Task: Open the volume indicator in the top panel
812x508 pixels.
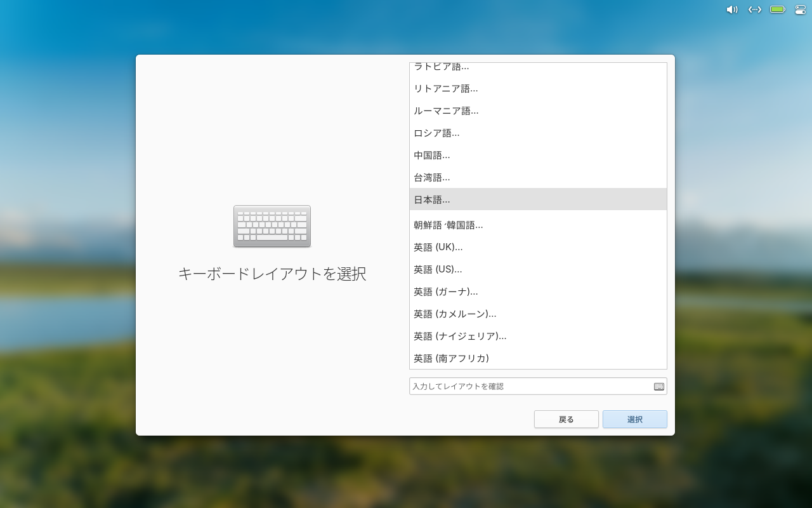Action: (732, 10)
